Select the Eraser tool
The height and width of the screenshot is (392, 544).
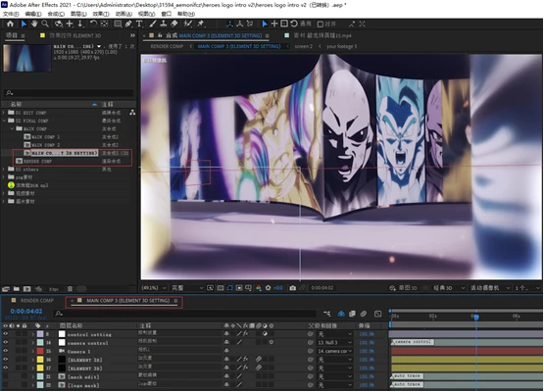click(174, 24)
